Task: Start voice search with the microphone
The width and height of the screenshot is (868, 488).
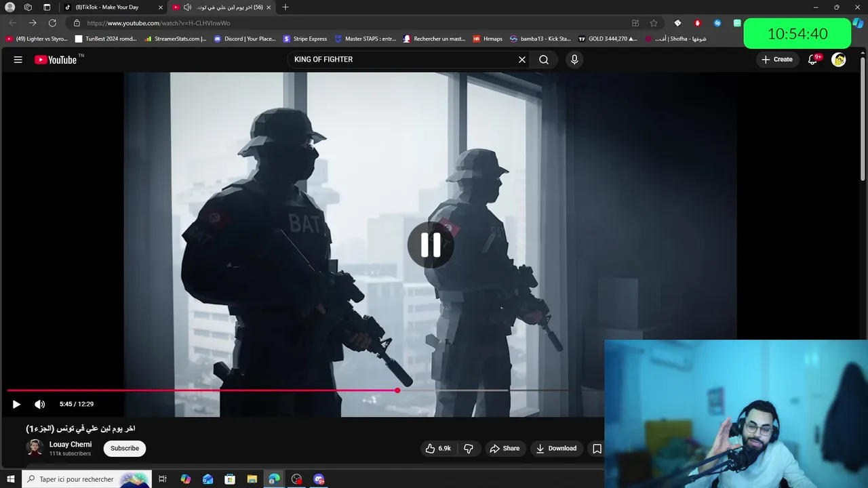Action: pos(574,60)
